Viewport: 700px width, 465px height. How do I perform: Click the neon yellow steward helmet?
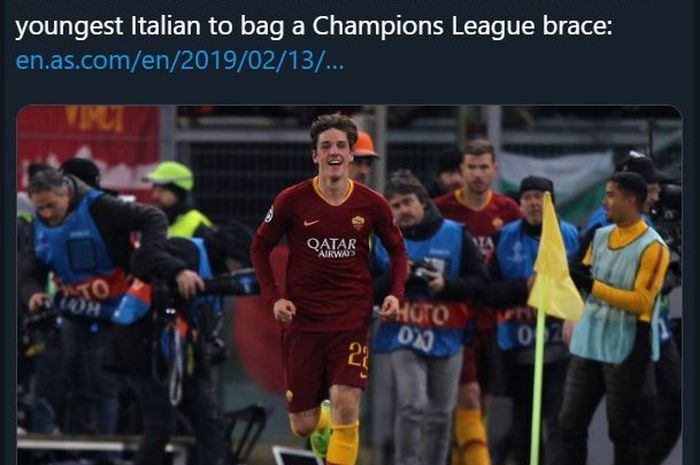click(x=170, y=175)
